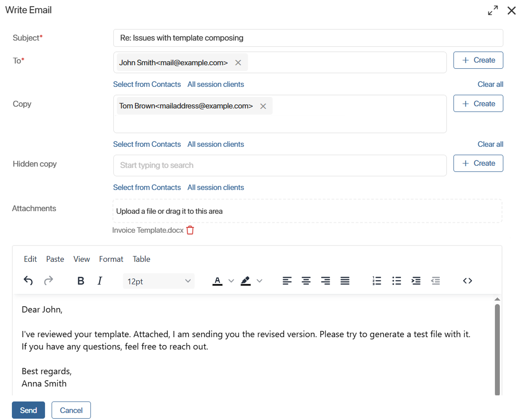Apply the highlight color marker icon

click(x=245, y=281)
